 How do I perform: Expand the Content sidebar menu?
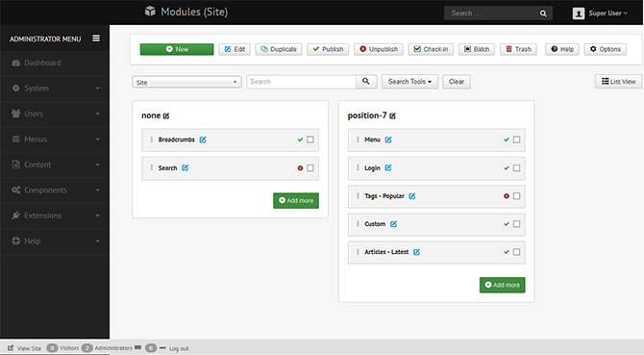point(55,165)
